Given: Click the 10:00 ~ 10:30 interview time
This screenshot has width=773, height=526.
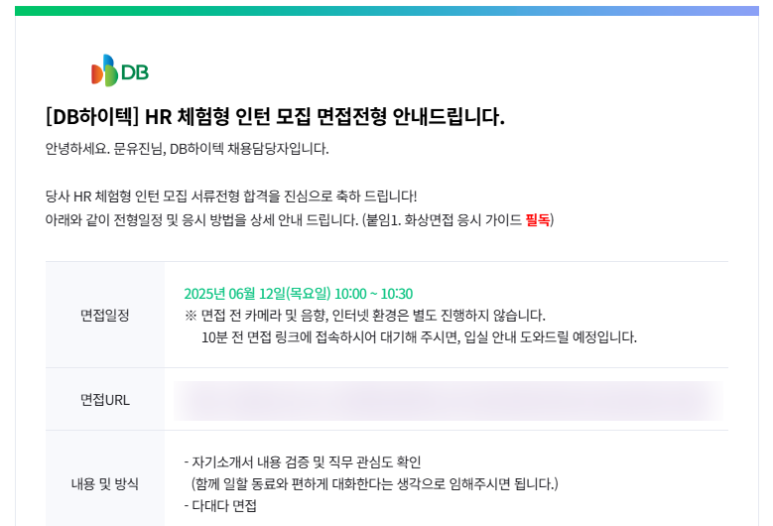Looking at the screenshot, I should [374, 294].
